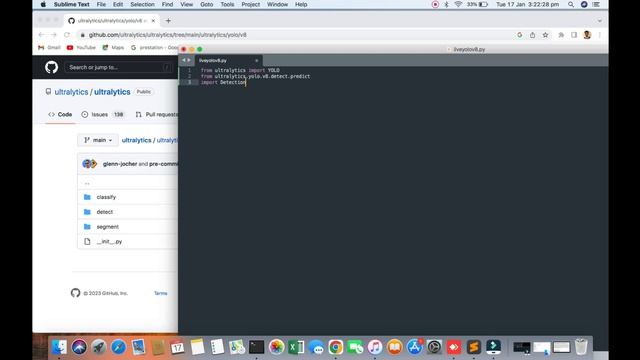This screenshot has height=360, width=640.
Task: Click Bluetooth icon in menu bar
Action: point(446,4)
